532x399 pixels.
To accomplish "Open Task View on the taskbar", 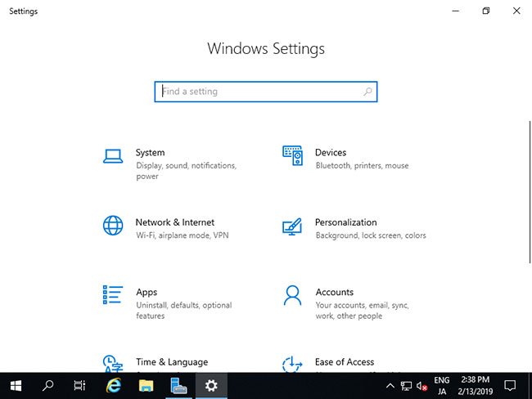I will [79, 386].
